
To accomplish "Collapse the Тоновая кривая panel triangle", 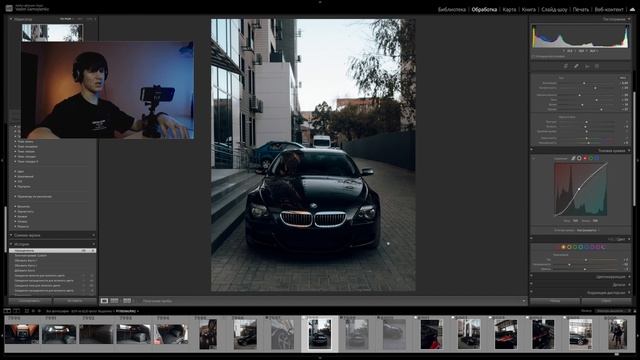I will pyautogui.click(x=629, y=151).
